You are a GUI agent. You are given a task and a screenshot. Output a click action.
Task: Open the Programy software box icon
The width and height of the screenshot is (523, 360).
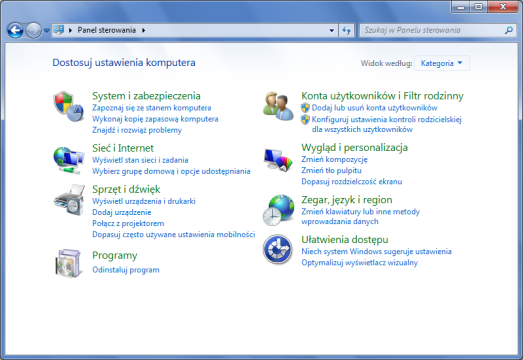[68, 263]
